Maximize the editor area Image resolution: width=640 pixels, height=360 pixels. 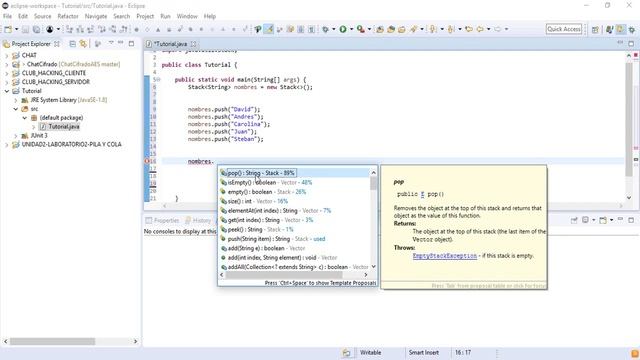coord(631,43)
